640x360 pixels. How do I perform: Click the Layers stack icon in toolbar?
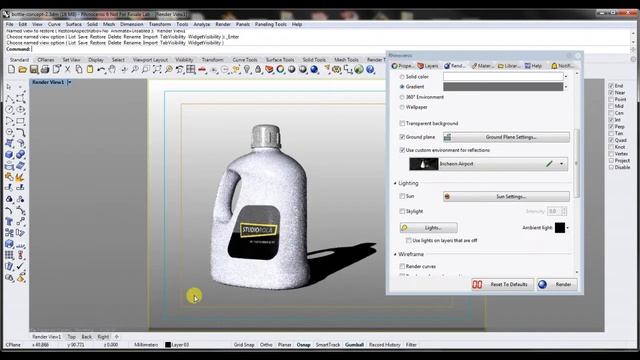click(x=269, y=69)
